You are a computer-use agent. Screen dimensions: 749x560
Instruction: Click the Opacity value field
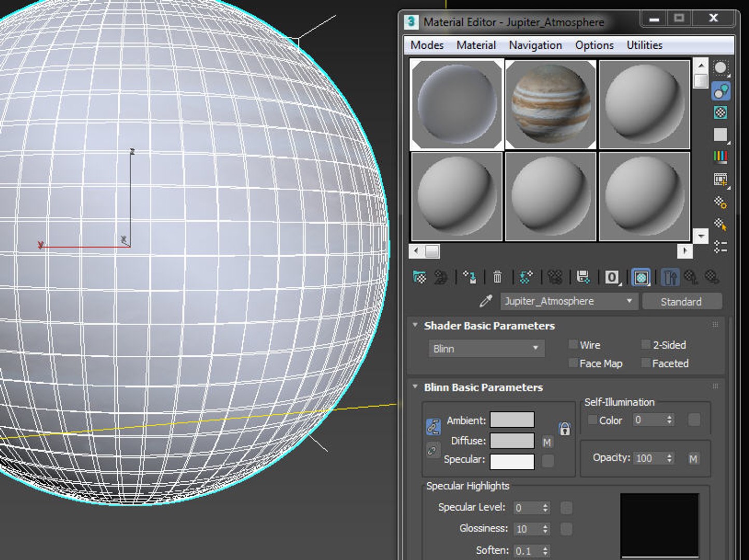tap(649, 458)
